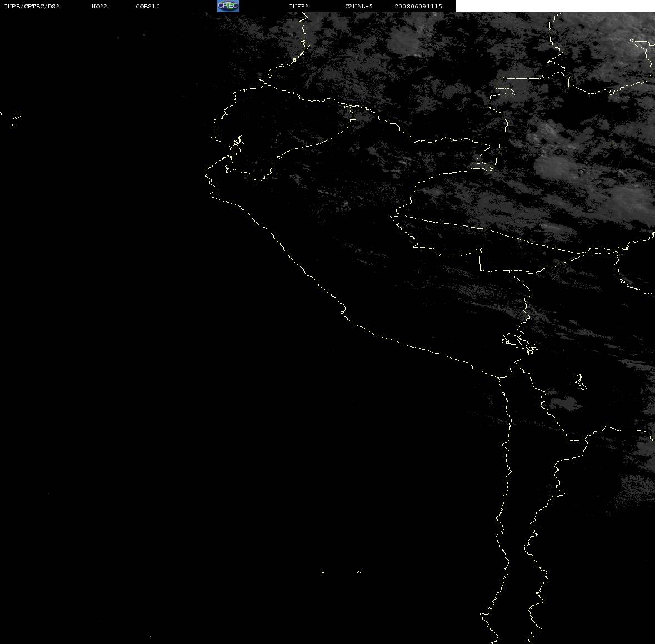Image resolution: width=655 pixels, height=644 pixels.
Task: Select the INFRA header label
Action: tap(299, 6)
